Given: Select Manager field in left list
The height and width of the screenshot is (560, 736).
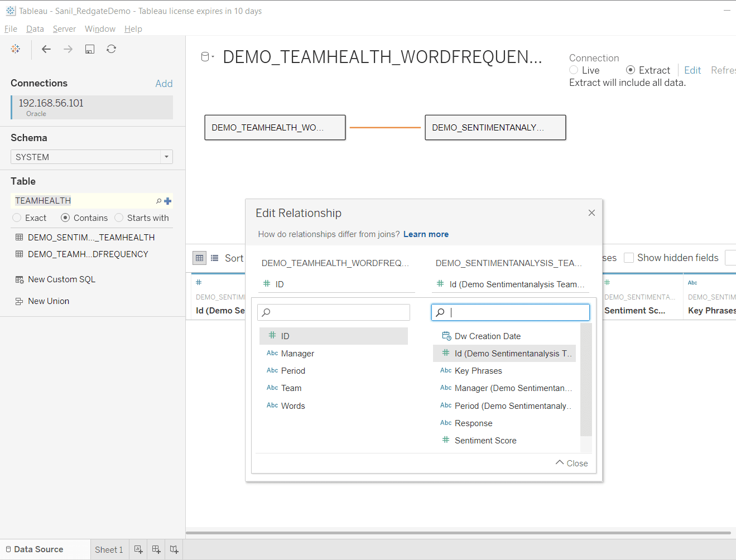Looking at the screenshot, I should coord(334,354).
